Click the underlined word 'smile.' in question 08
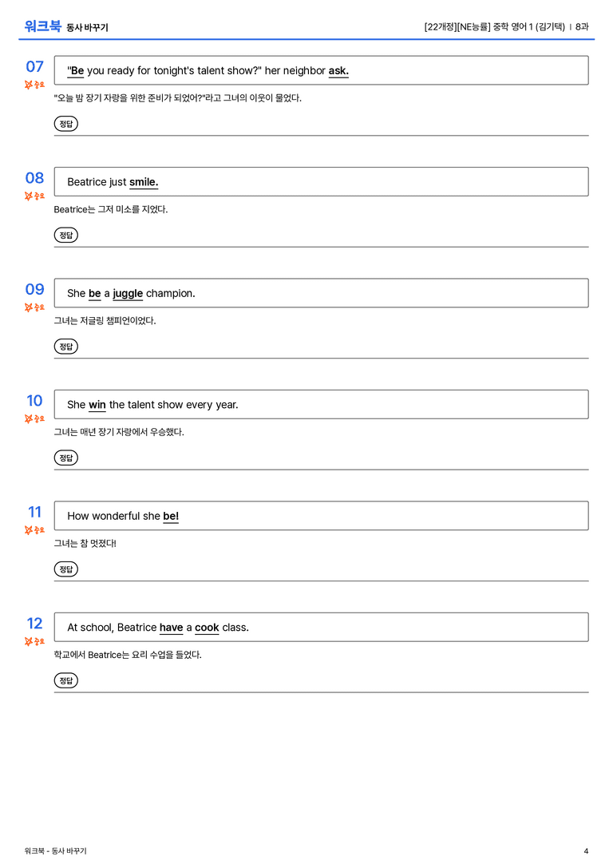 144,182
